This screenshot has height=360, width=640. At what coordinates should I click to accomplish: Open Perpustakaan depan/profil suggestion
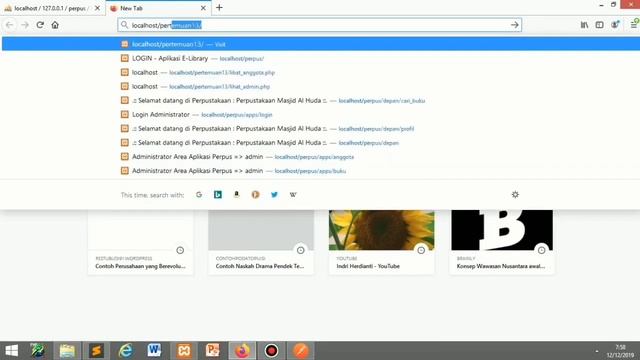pyautogui.click(x=320, y=129)
